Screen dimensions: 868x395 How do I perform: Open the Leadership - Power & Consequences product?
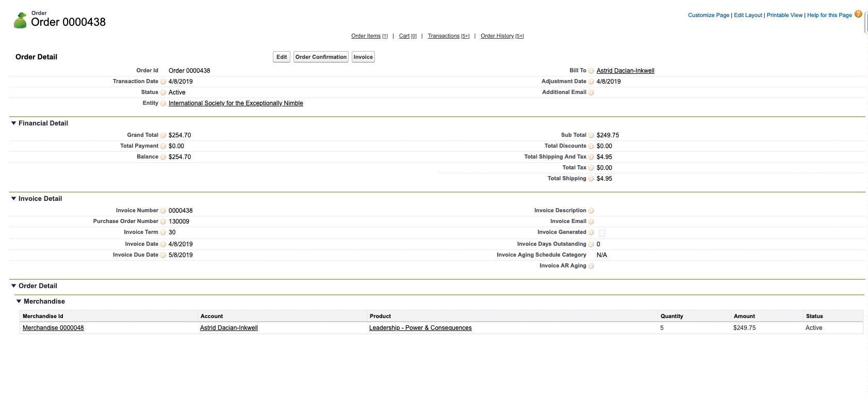pyautogui.click(x=420, y=328)
